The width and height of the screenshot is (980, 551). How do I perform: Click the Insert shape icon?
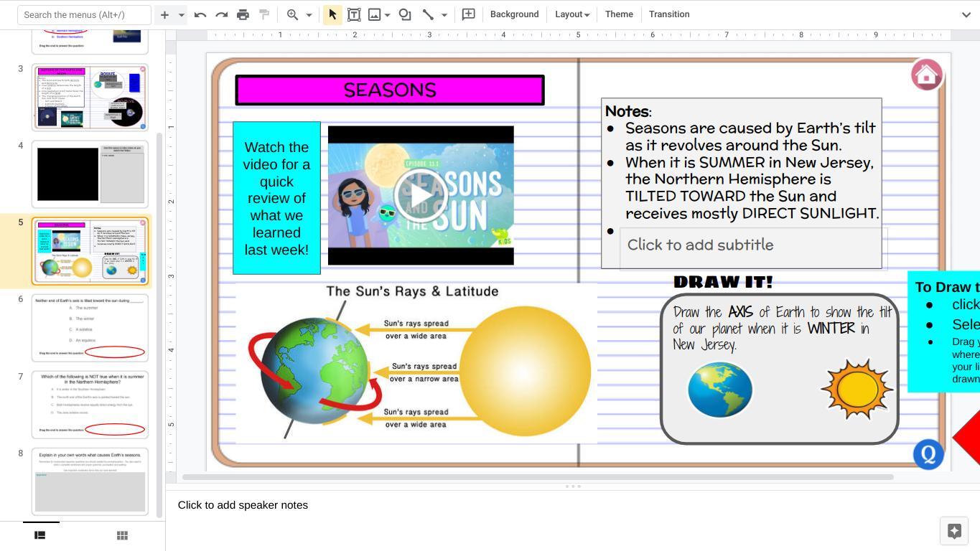coord(405,14)
